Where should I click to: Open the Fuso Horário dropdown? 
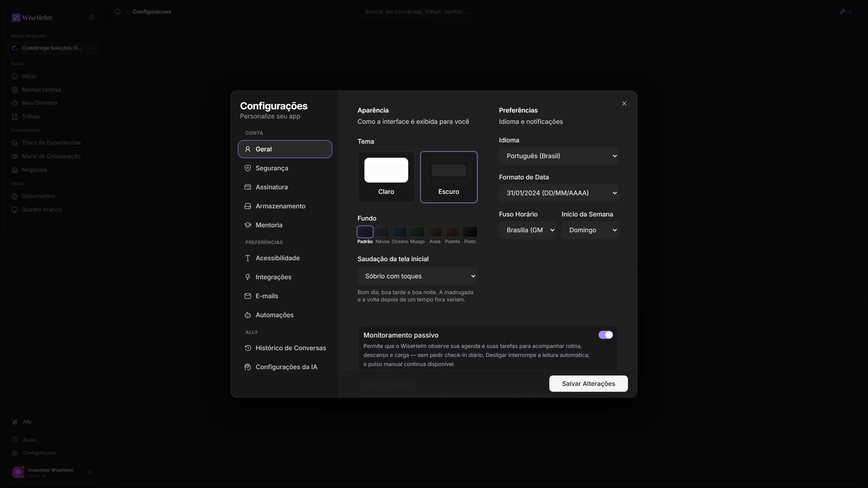pos(527,230)
